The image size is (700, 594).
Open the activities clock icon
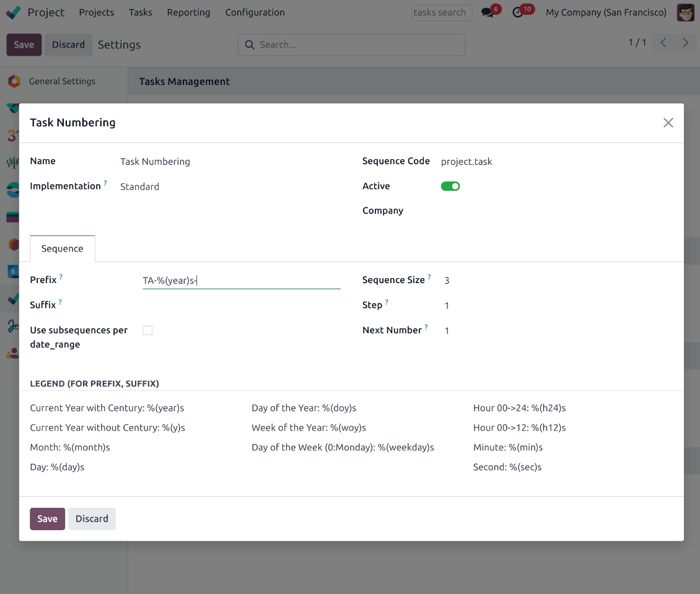pos(518,12)
